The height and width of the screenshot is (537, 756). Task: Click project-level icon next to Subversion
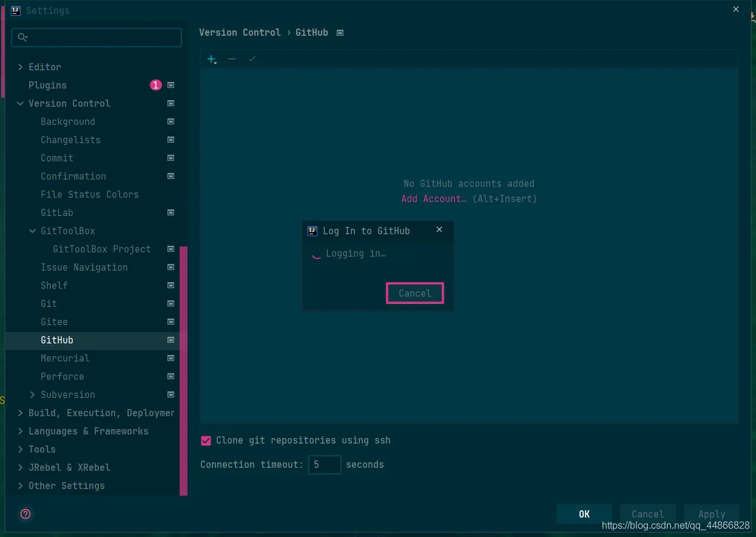coord(171,395)
